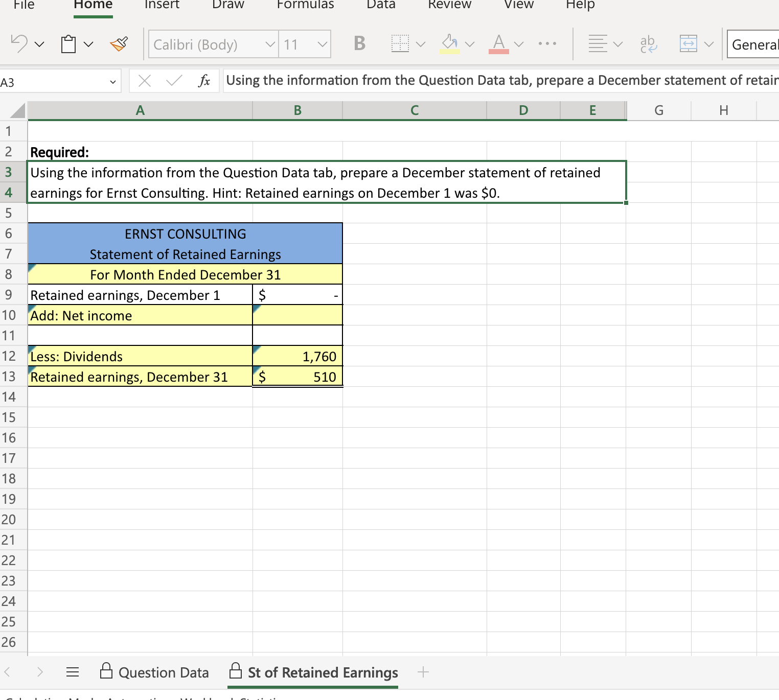The height and width of the screenshot is (700, 779).
Task: Open the sheet list hamburger icon
Action: [72, 672]
